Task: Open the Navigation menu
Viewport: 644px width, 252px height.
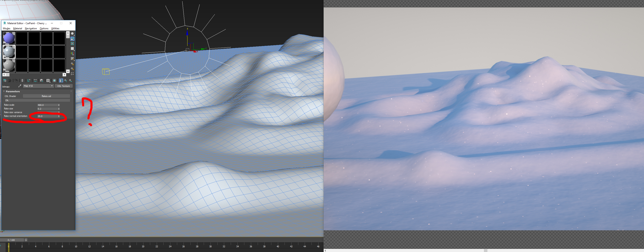Action: (x=31, y=28)
